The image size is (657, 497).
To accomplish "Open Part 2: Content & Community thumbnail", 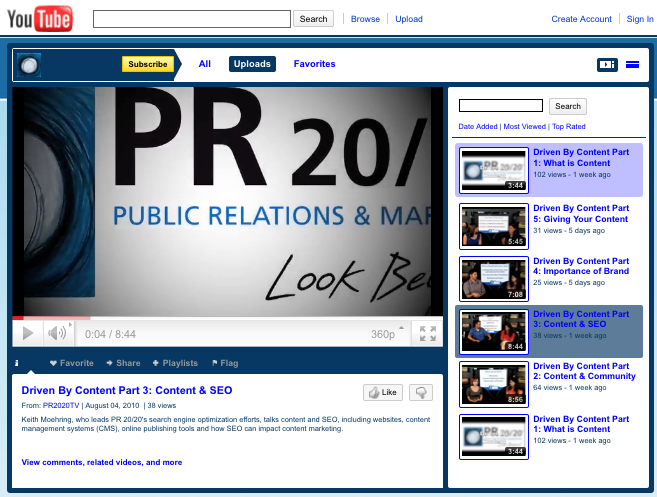I will click(x=494, y=384).
